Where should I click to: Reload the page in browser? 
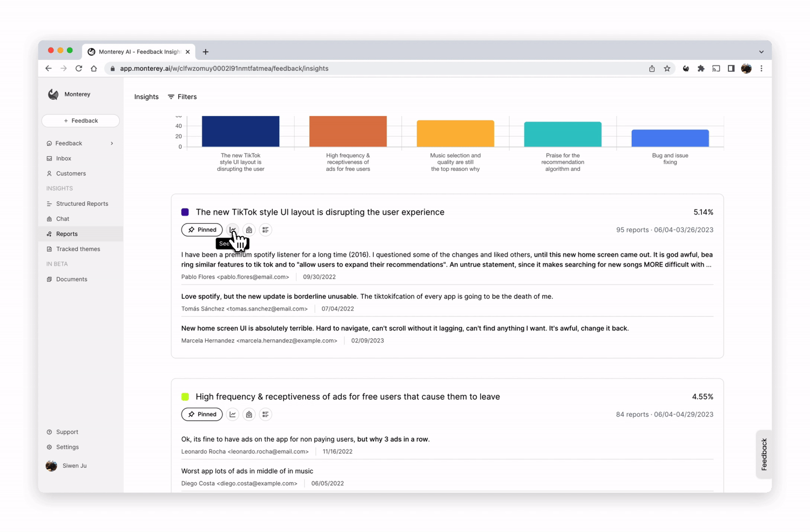(x=79, y=69)
